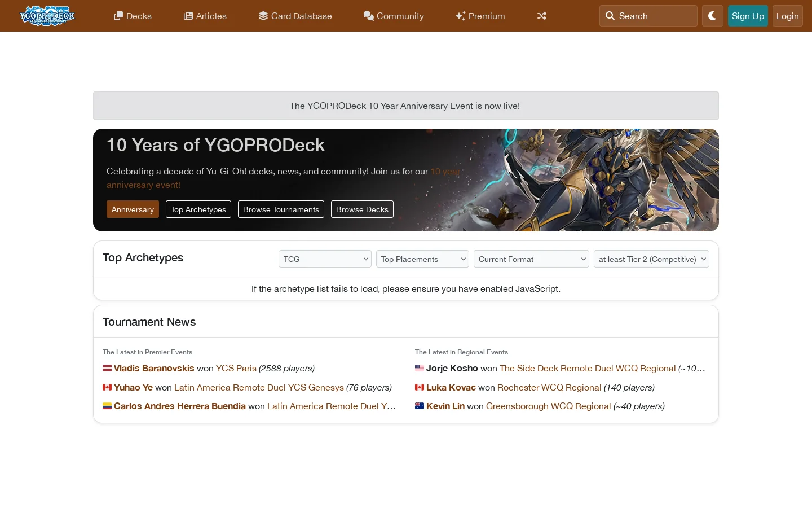This screenshot has height=508, width=812.
Task: Open the Top Placements dropdown
Action: 422,259
